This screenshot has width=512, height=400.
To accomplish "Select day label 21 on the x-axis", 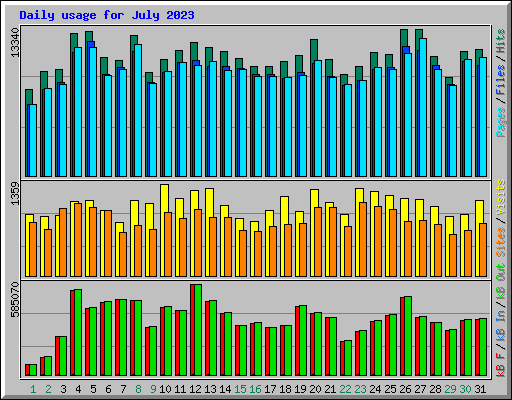I will click(x=330, y=389).
